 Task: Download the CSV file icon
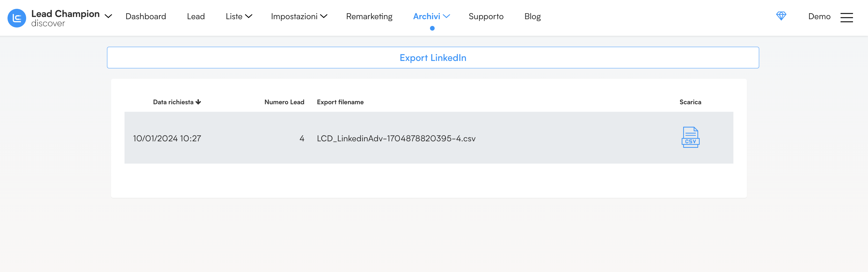pos(690,137)
